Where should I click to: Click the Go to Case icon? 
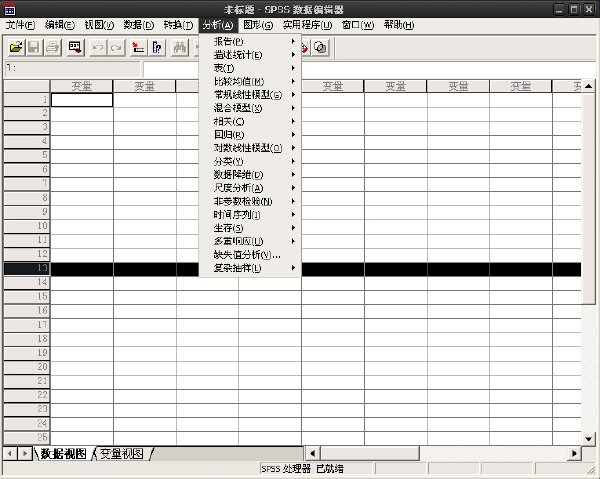[x=138, y=48]
